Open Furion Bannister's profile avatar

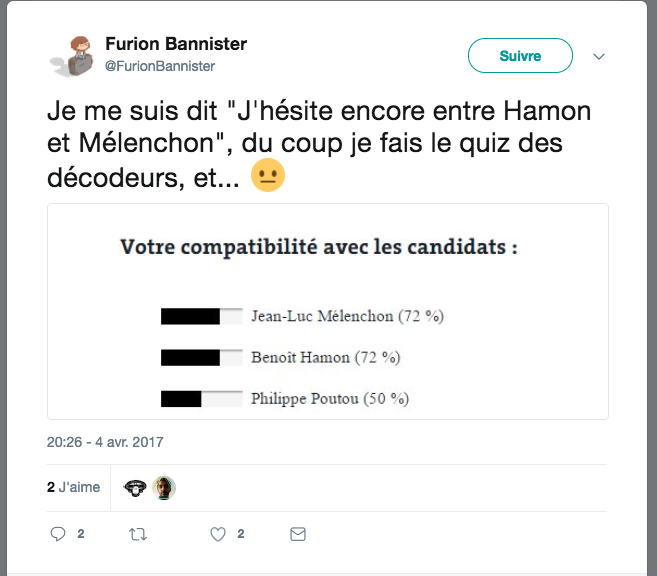coord(71,54)
